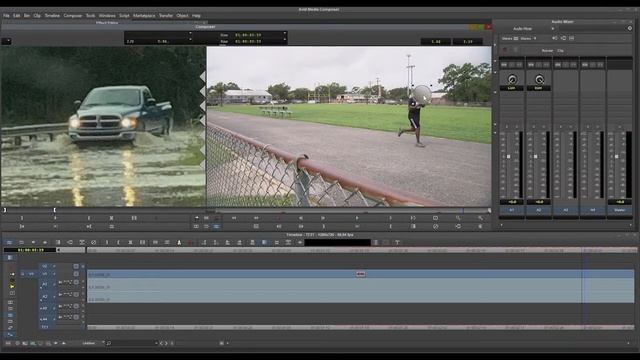Click Play under the record monitor
The image size is (640, 360).
click(x=356, y=218)
